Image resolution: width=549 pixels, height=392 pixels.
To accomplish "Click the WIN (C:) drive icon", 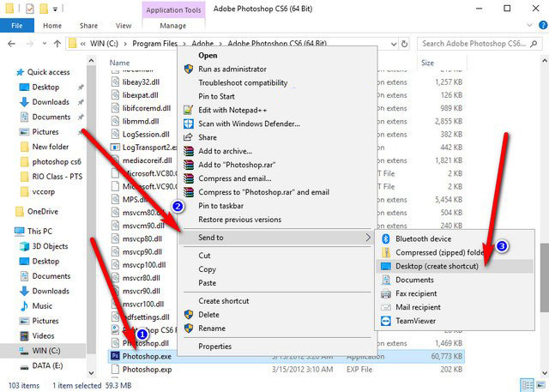I will tap(24, 351).
